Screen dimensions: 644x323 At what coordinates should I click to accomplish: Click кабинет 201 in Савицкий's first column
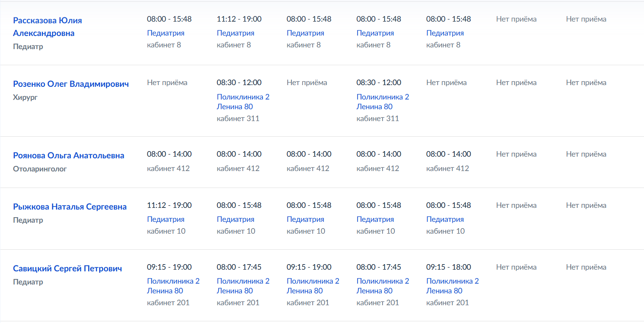[x=168, y=303]
